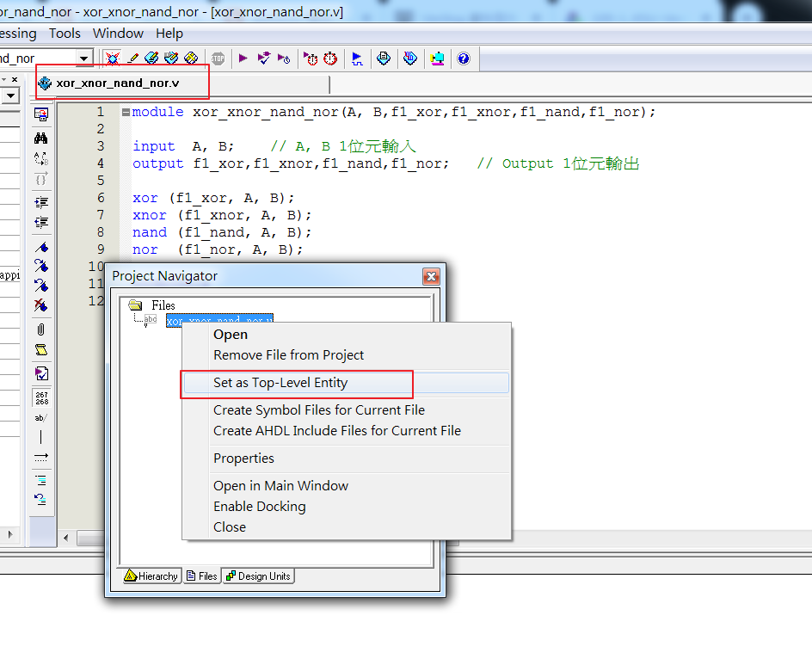This screenshot has width=812, height=671.
Task: Toggle a bookmark with the flag icon
Action: click(40, 248)
